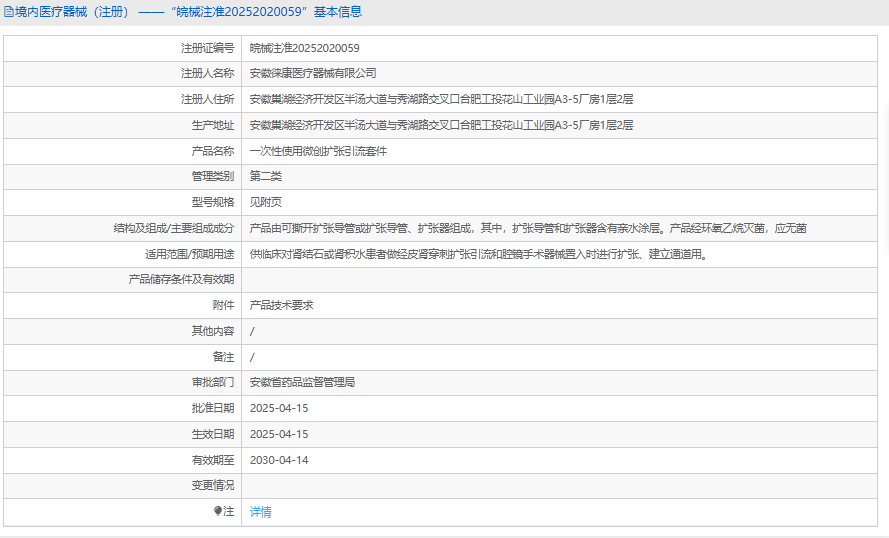Click the 注册证编号 label

[x=208, y=48]
